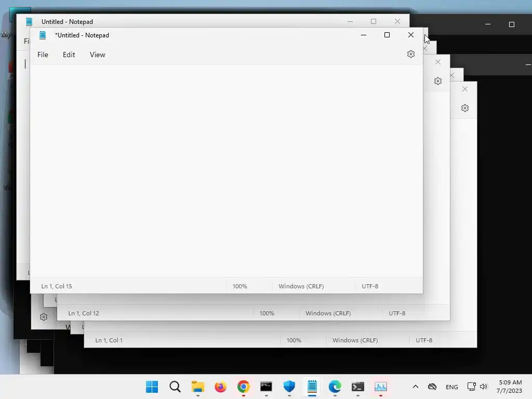Viewport: 532px width, 399px height.
Task: Minimize the background Untitled - Notepad window
Action: [350, 21]
